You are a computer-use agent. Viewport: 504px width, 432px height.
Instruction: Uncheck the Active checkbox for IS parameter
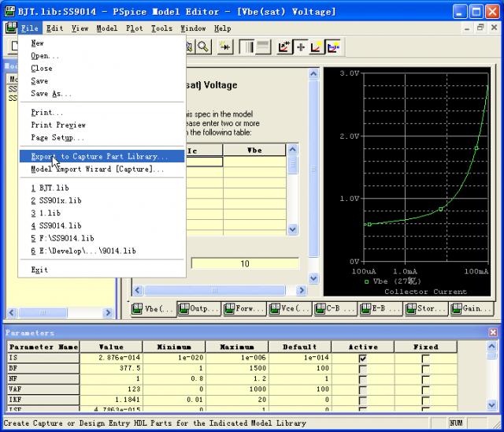click(x=362, y=359)
